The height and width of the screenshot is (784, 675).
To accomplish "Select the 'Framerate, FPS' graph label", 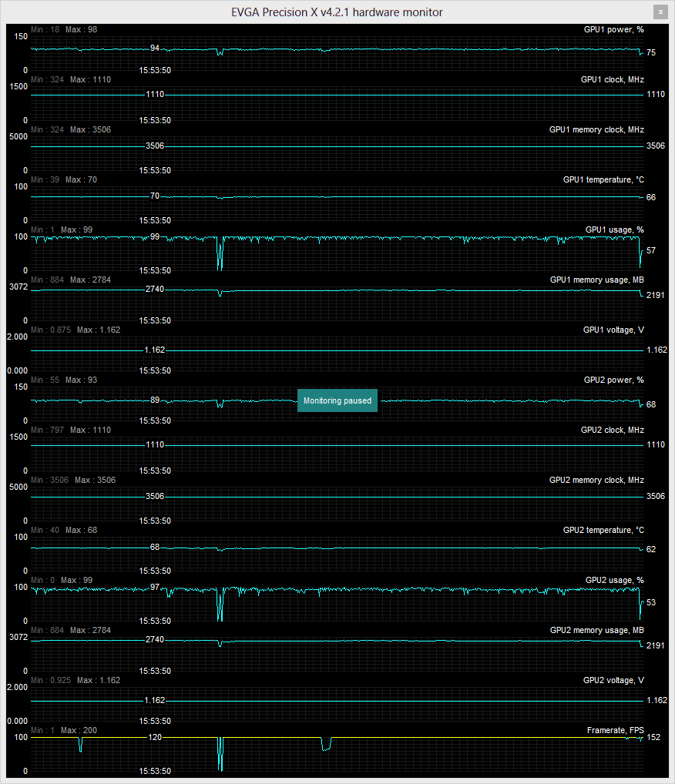I will tap(616, 731).
